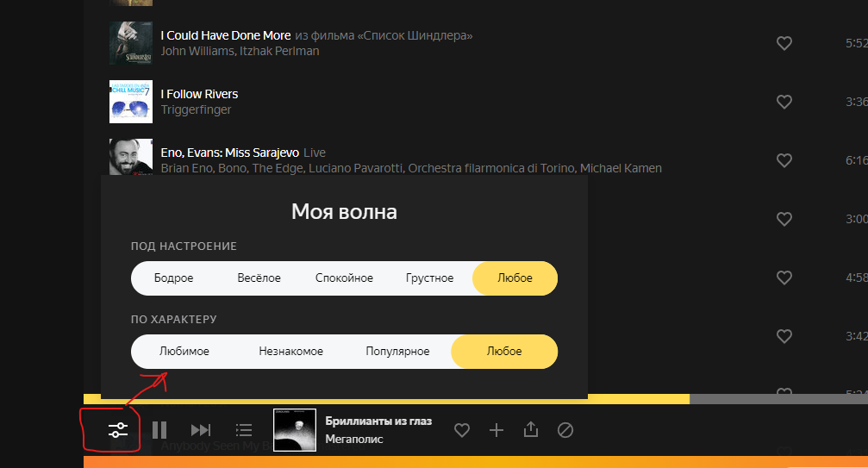This screenshot has height=468, width=868.
Task: Choose Спокойное mood option
Action: (344, 278)
